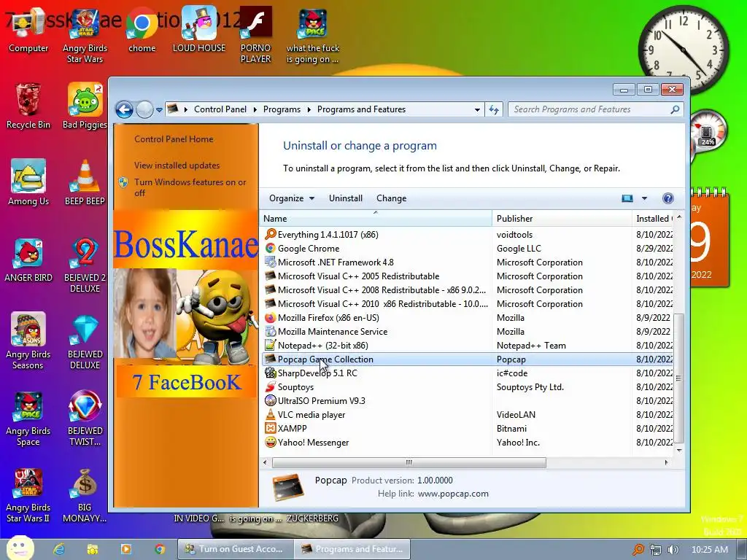Click the change view icon button

(x=627, y=198)
